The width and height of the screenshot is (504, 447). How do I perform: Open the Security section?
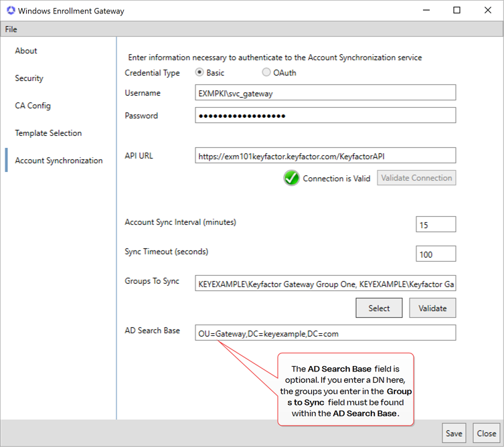click(x=29, y=78)
